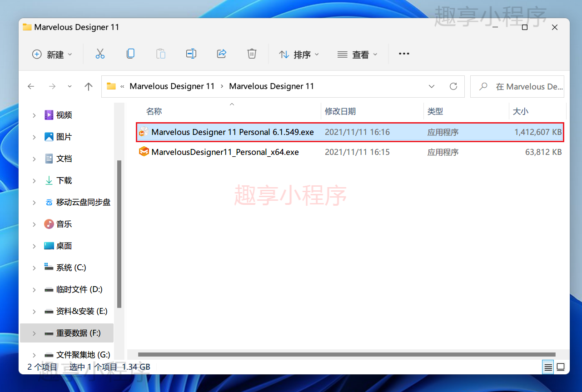Screen dimensions: 582x392
Task: Select 临时文件 (D:) in the sidebar
Action: tap(80, 289)
